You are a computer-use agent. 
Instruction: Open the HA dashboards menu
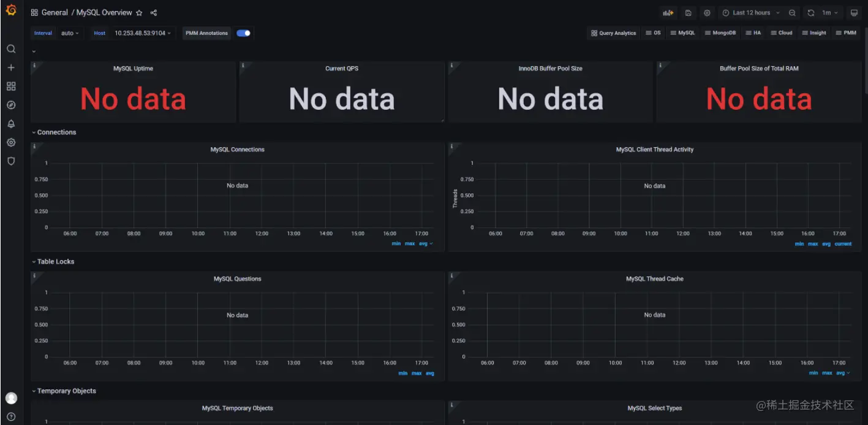753,33
